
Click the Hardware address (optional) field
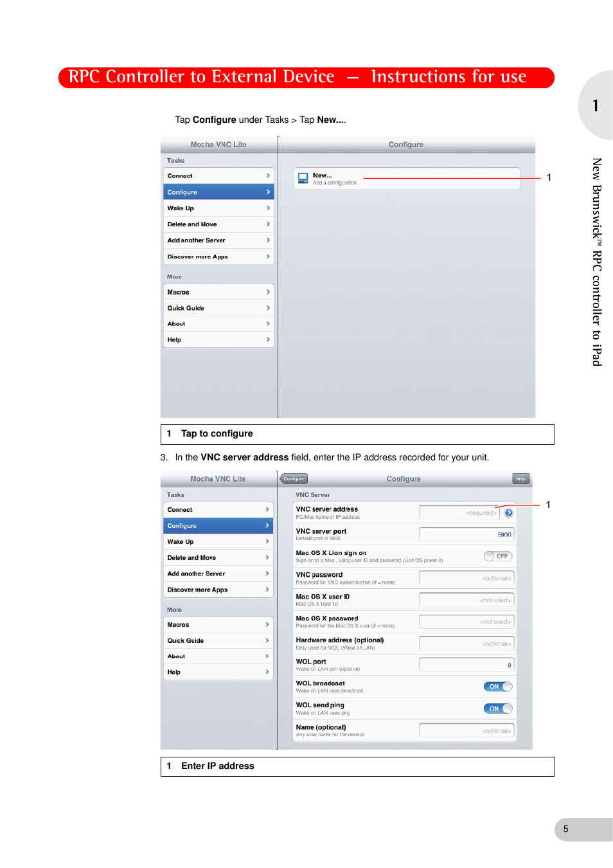point(466,644)
